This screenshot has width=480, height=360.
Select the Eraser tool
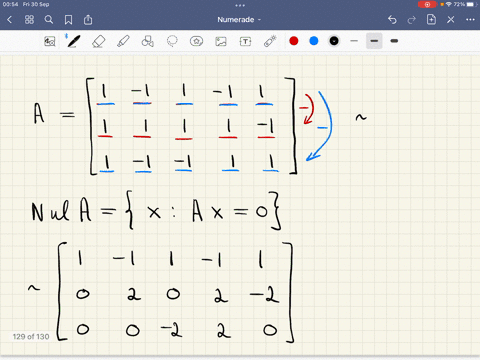click(98, 41)
